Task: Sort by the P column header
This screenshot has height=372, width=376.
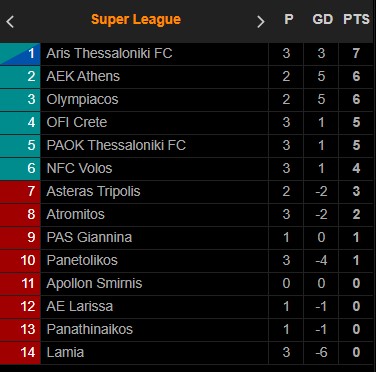Action: 289,19
